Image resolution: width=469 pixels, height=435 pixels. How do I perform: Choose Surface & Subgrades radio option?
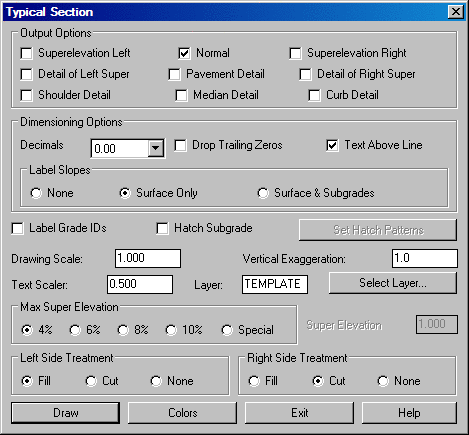point(263,193)
